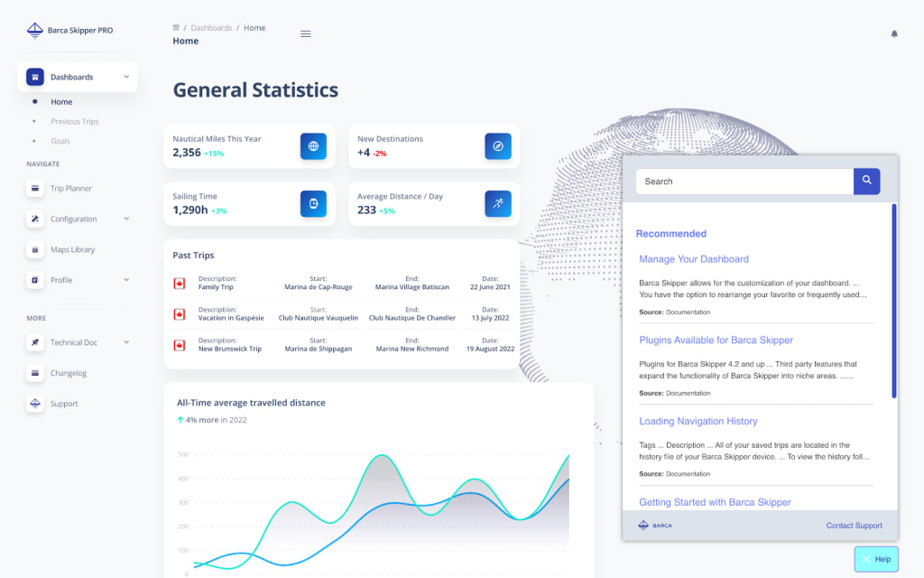Expand the Configuration submenu

126,219
